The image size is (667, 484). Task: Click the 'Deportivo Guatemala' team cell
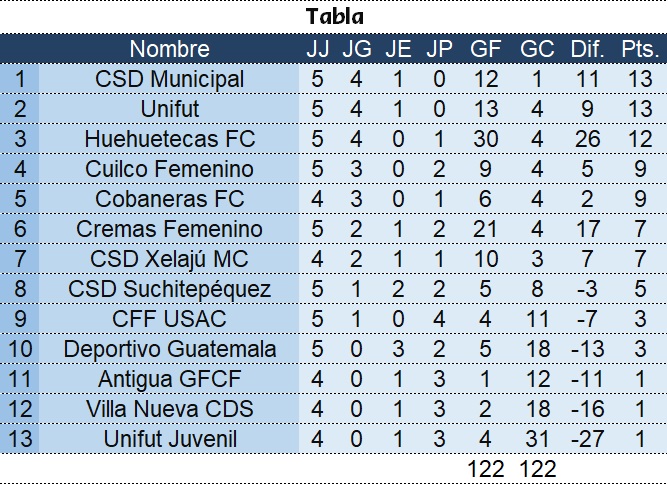169,349
